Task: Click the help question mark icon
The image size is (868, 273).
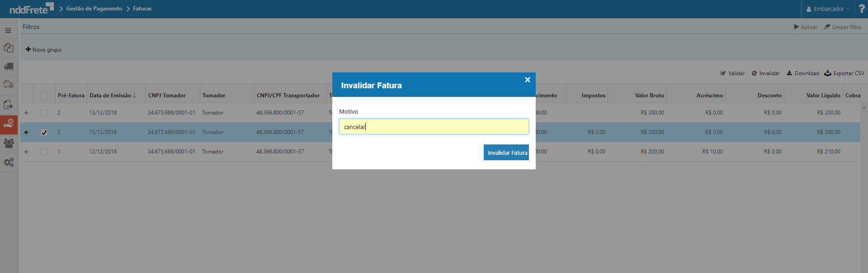Action: (862, 9)
